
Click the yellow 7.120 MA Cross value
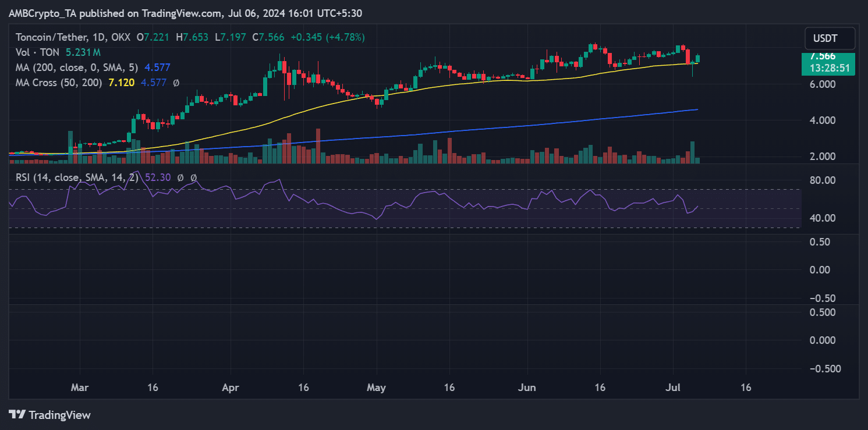121,83
